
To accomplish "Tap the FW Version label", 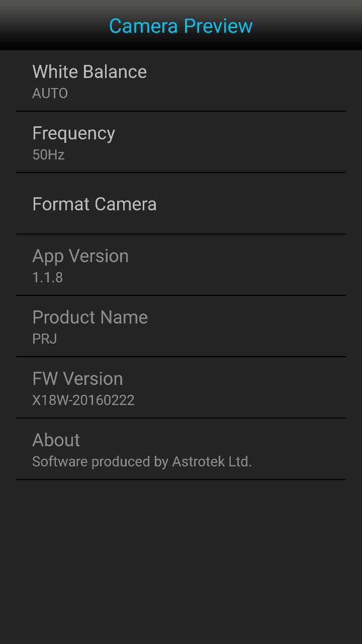I will coord(77,379).
